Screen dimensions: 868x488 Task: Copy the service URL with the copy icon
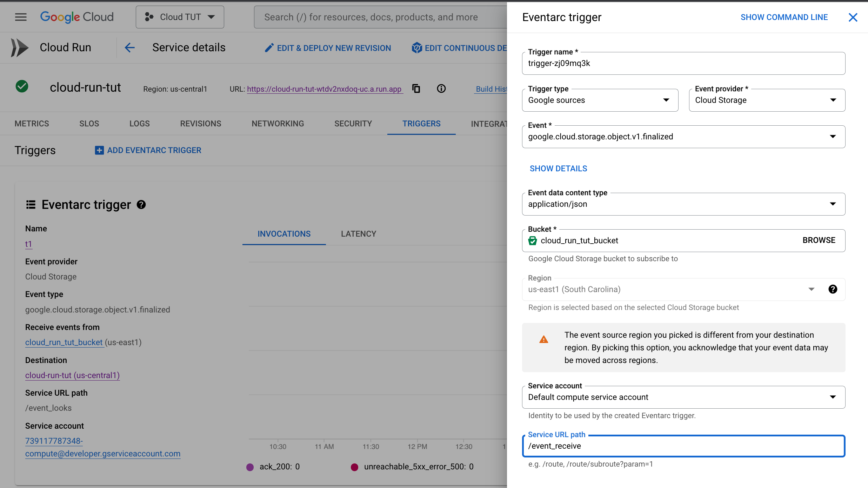coord(416,88)
